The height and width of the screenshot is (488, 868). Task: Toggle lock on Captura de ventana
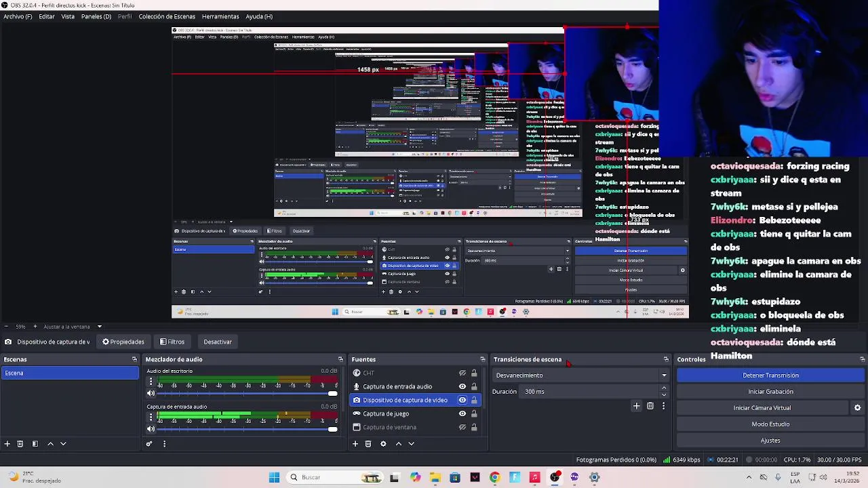click(x=474, y=427)
